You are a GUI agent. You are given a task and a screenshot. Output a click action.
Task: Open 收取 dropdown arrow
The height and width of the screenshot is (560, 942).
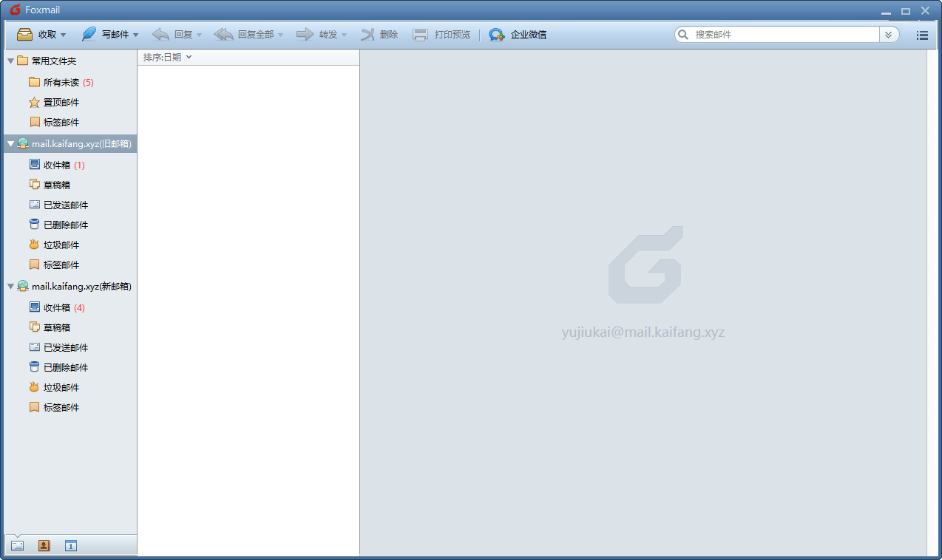click(x=63, y=35)
